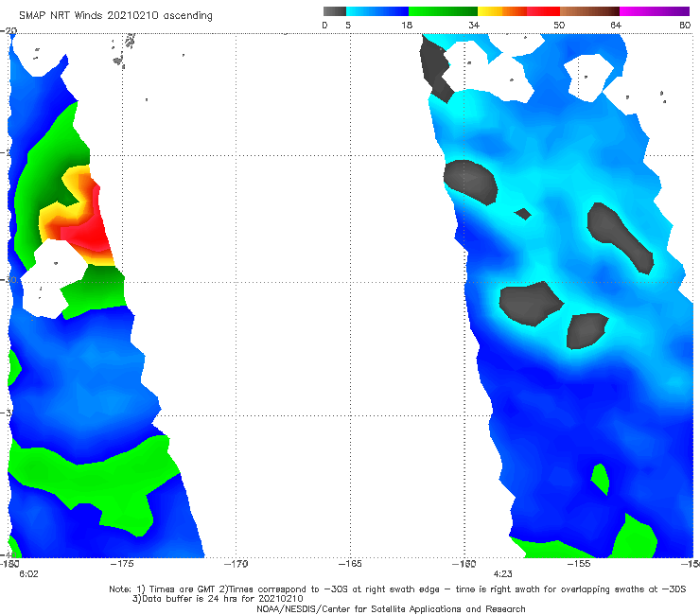Pick the brown segment of the color bar
Image resolution: width=700 pixels, height=615 pixels.
589,11
